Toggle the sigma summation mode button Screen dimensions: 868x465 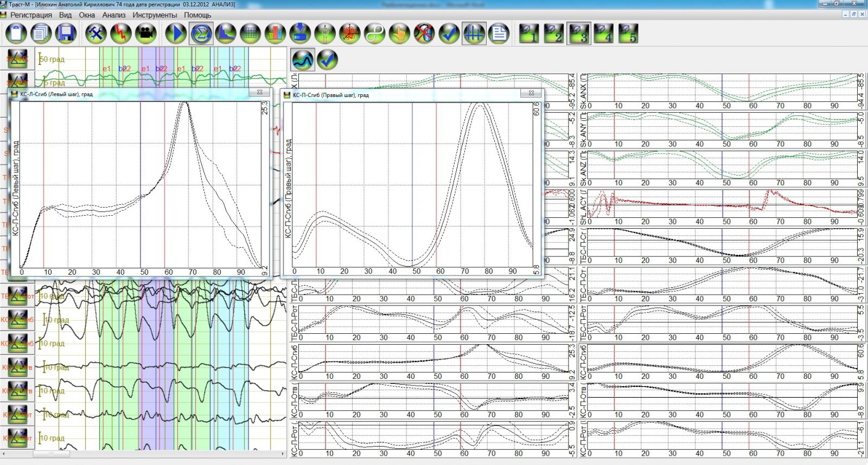201,34
